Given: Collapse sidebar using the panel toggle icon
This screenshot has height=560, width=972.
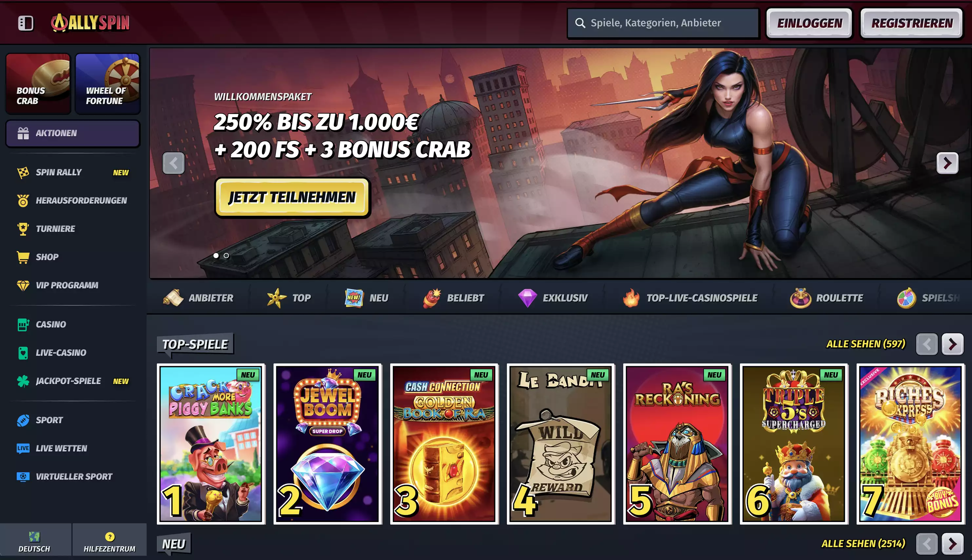Looking at the screenshot, I should point(25,23).
